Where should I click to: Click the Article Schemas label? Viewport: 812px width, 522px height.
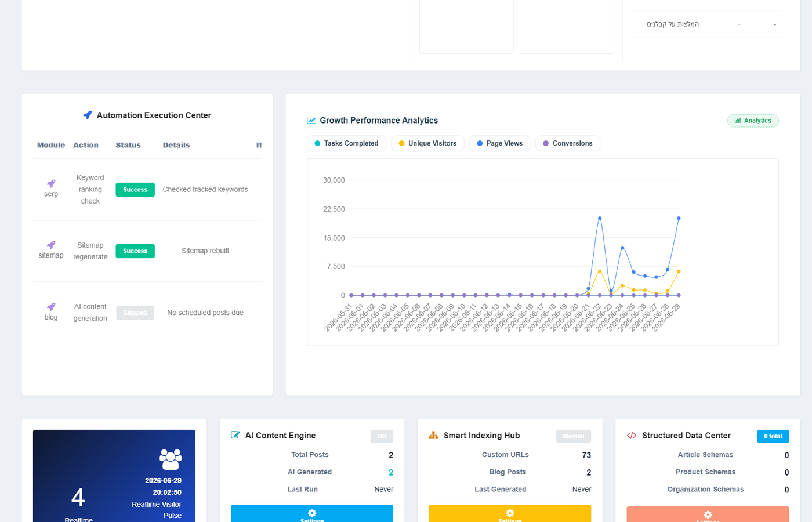(705, 455)
